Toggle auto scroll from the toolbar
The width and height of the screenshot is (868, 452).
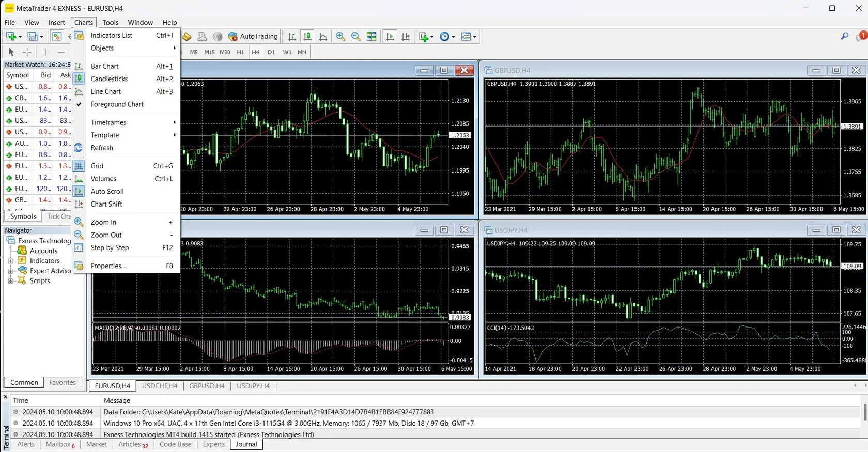tap(390, 36)
